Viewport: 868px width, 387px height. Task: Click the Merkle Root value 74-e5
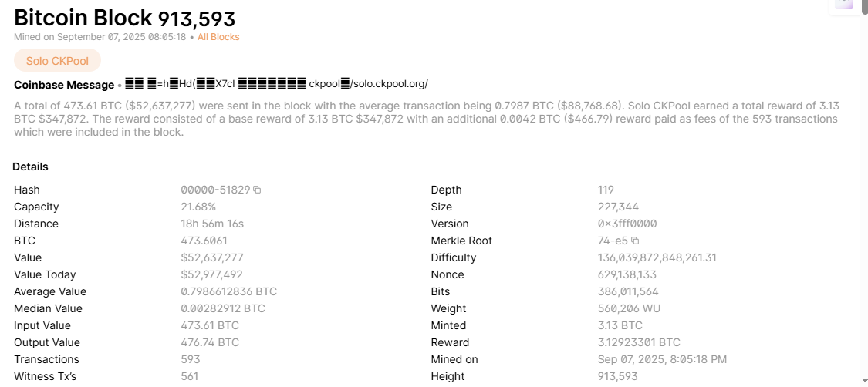pyautogui.click(x=613, y=241)
